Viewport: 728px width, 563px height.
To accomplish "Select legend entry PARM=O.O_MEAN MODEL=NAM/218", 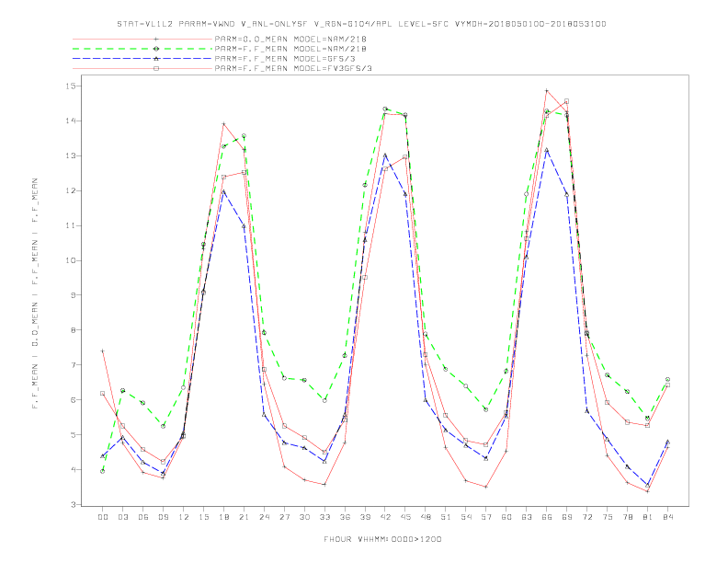I will (290, 39).
